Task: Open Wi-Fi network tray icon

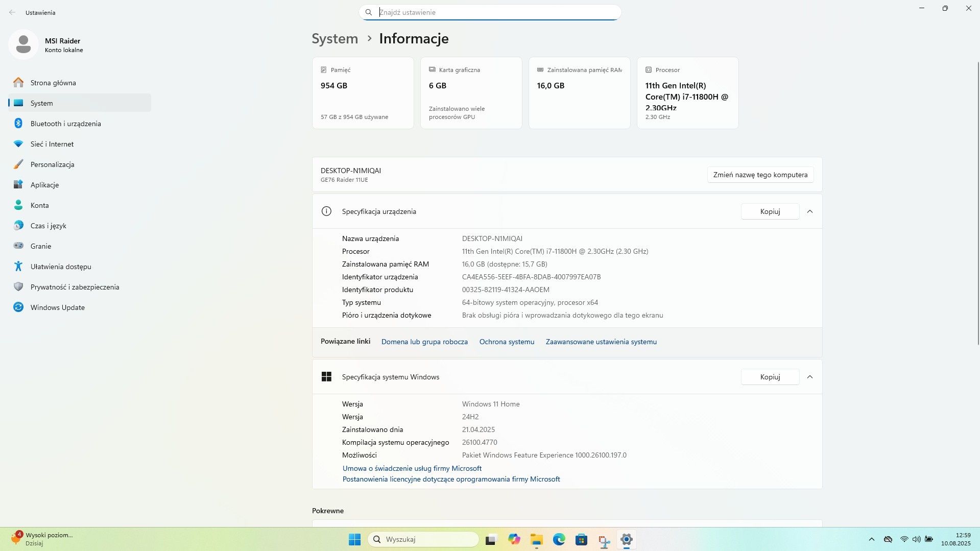Action: pos(904,539)
